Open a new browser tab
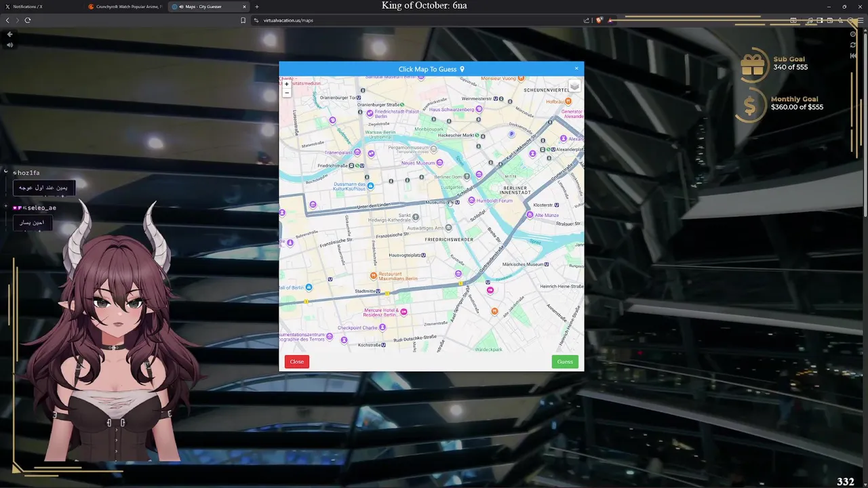The image size is (868, 488). tap(257, 7)
